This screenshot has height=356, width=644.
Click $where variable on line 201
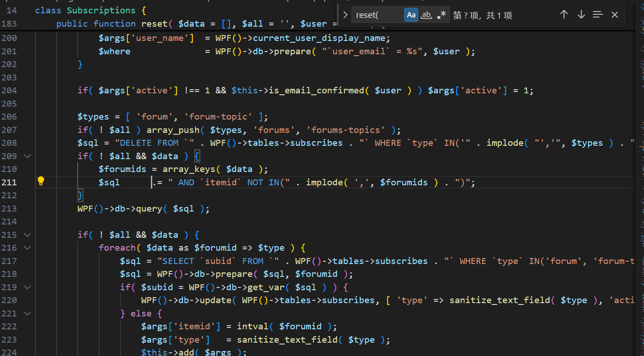click(x=115, y=51)
